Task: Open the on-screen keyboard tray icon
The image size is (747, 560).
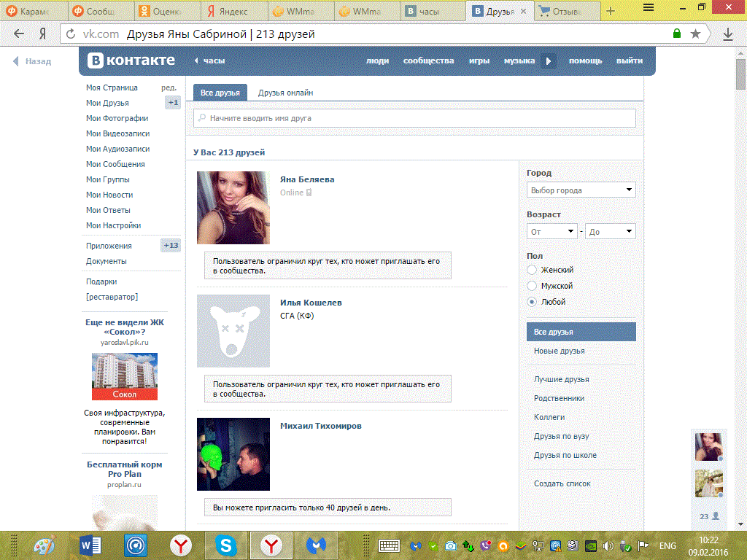Action: [x=389, y=545]
